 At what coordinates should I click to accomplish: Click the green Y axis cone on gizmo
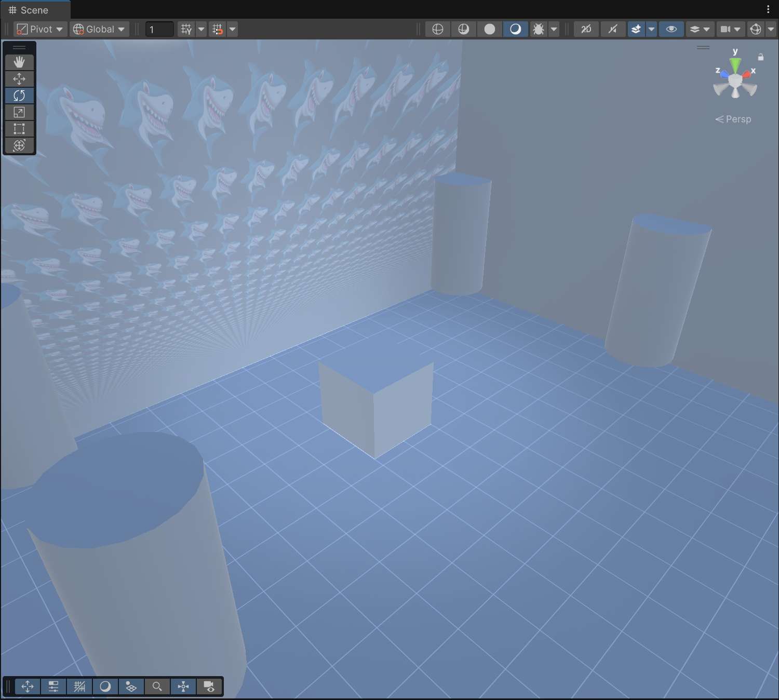coord(735,65)
